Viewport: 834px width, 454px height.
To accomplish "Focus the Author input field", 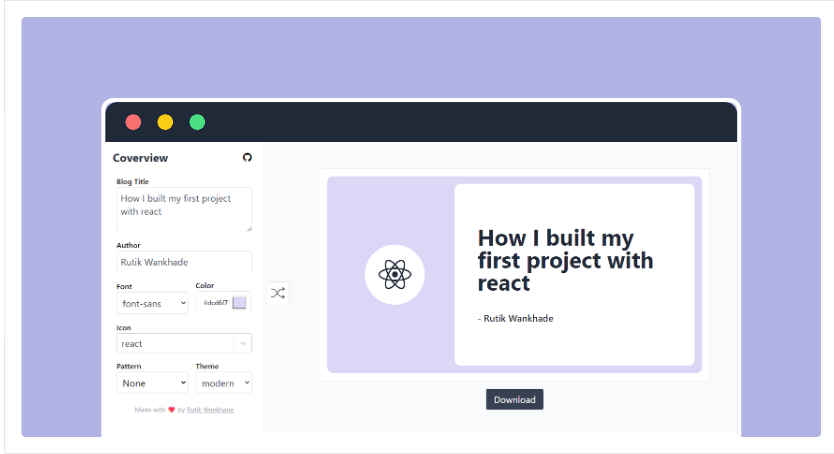I will click(184, 262).
